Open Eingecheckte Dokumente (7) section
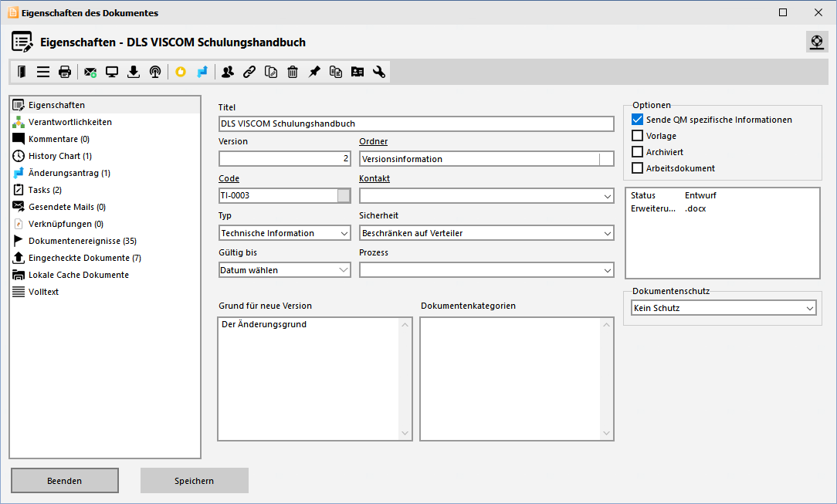 pyautogui.click(x=105, y=258)
